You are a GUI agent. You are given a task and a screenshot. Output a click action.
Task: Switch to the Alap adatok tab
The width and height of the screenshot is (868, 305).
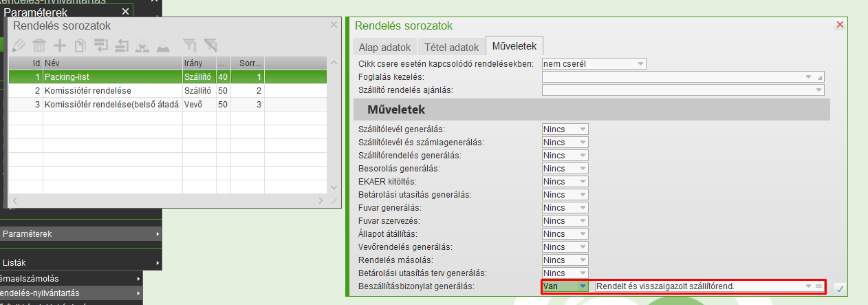tap(384, 48)
